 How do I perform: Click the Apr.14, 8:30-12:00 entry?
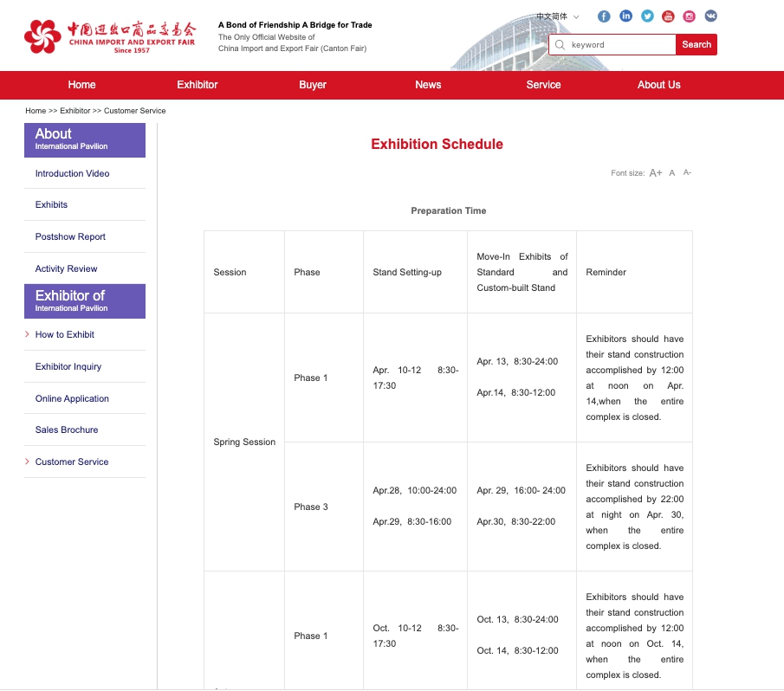click(x=516, y=393)
